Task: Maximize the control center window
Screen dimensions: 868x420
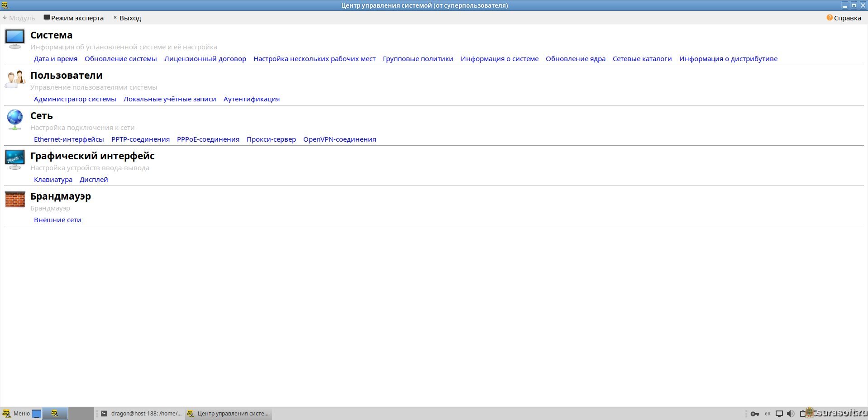Action: pos(854,5)
